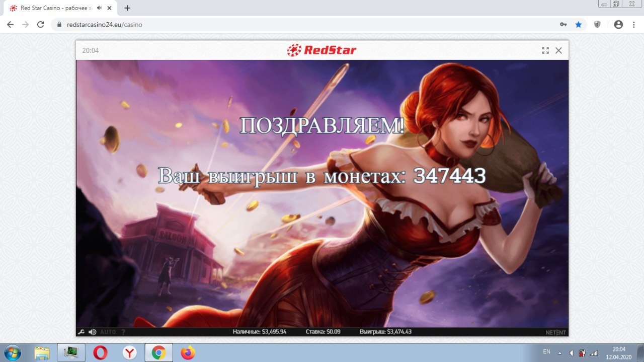The width and height of the screenshot is (644, 362).
Task: Toggle the AUTO play control
Action: 108,332
